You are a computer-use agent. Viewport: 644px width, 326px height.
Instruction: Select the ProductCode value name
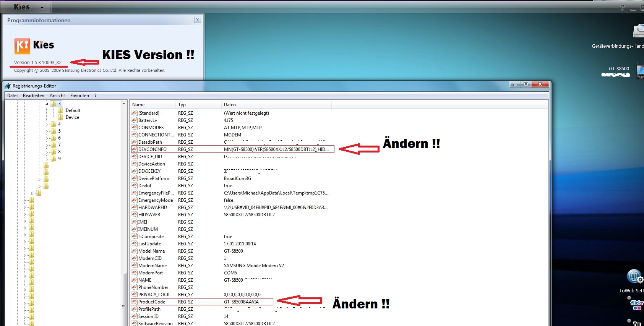(x=152, y=302)
